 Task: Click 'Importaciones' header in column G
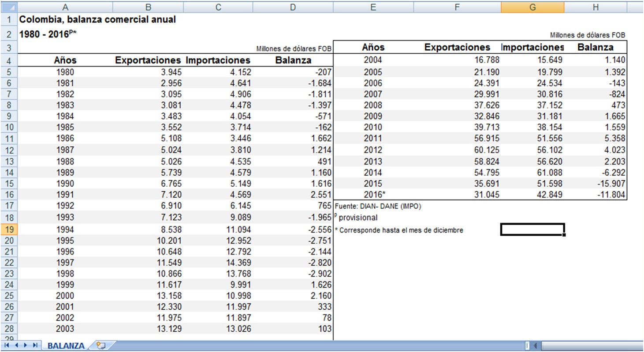coord(532,47)
